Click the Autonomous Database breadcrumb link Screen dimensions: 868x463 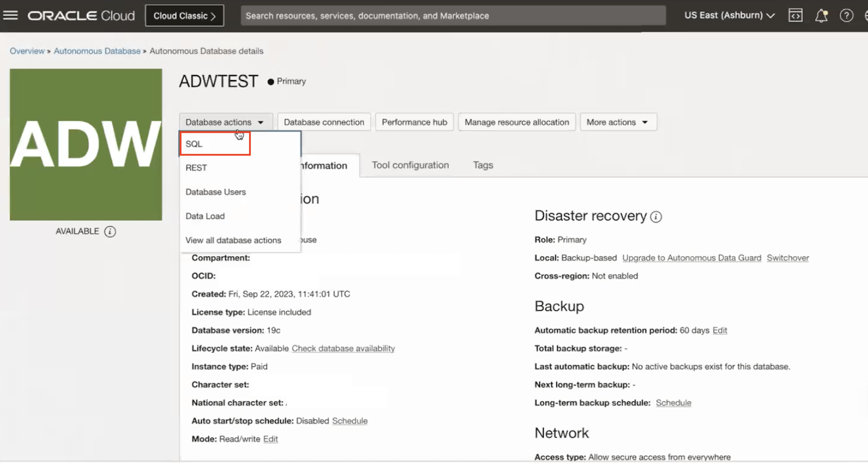tap(97, 51)
